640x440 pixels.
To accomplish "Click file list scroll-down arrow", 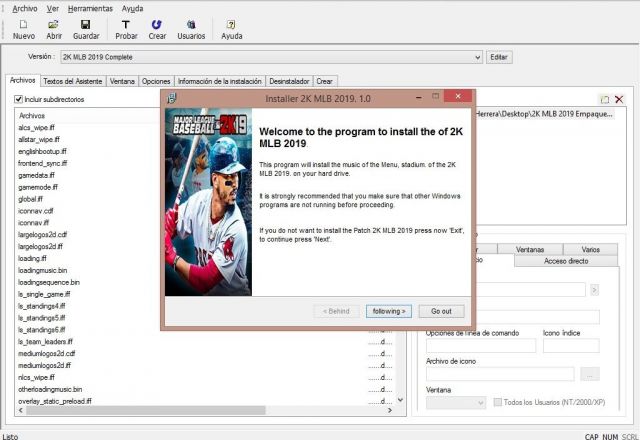I will (x=400, y=400).
